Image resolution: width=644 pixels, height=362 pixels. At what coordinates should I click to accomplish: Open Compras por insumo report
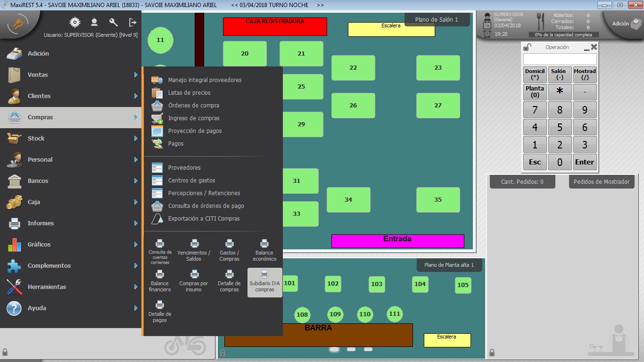[x=194, y=282]
